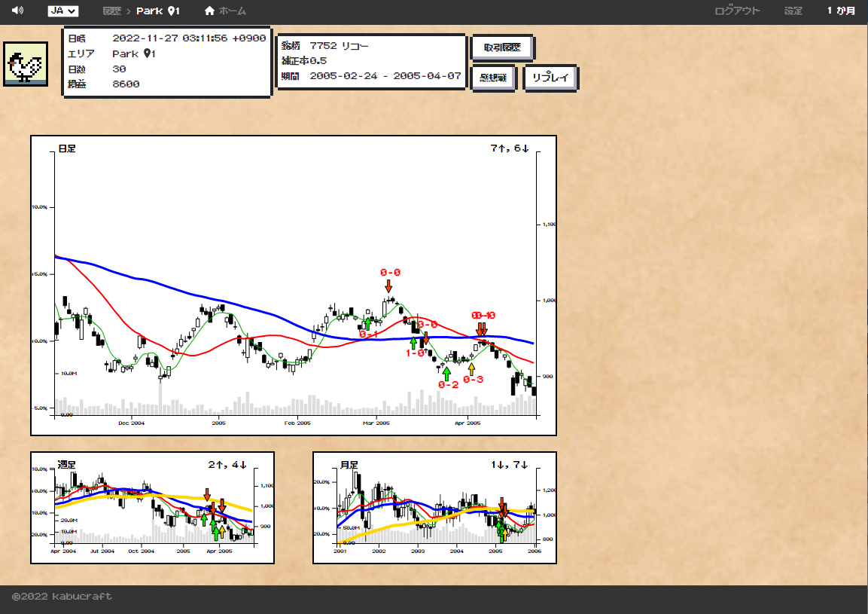Image resolution: width=868 pixels, height=614 pixels.
Task: Click the green up arrow above label 0-1
Action: (368, 323)
